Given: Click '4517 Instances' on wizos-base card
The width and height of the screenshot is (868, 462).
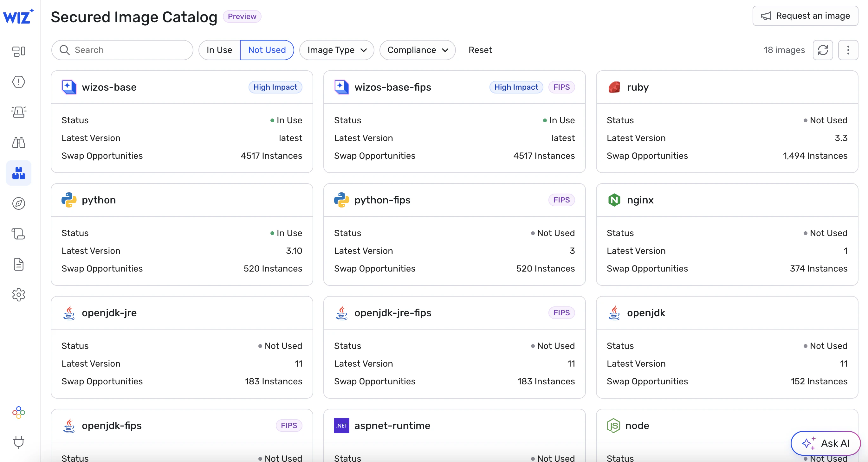Looking at the screenshot, I should click(271, 156).
